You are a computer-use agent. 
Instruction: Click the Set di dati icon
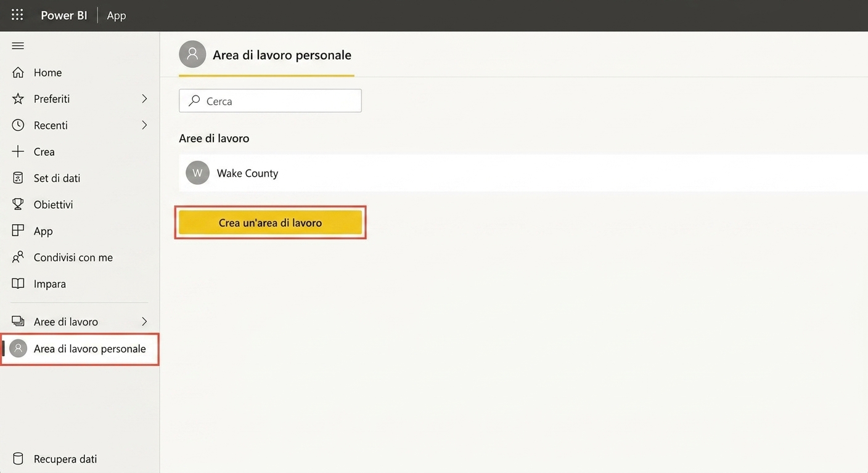(x=18, y=178)
